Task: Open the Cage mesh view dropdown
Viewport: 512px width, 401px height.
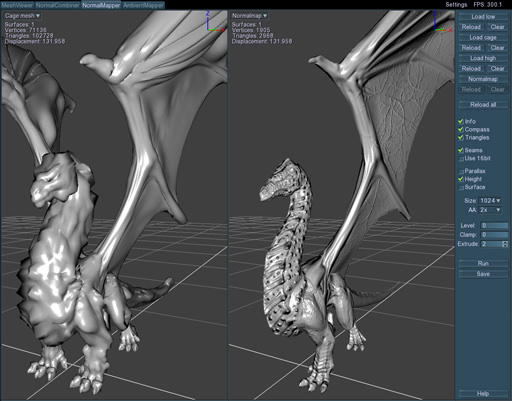Action: click(x=22, y=16)
